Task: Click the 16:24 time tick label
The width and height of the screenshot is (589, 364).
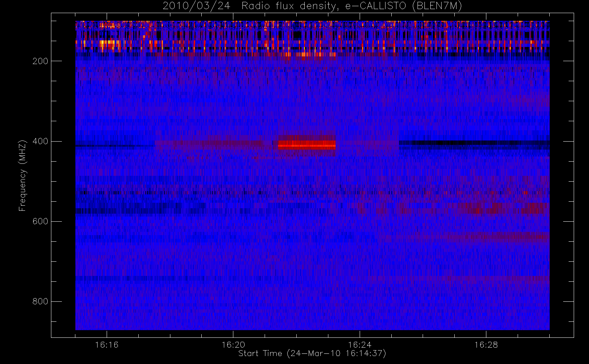Action: coord(360,345)
